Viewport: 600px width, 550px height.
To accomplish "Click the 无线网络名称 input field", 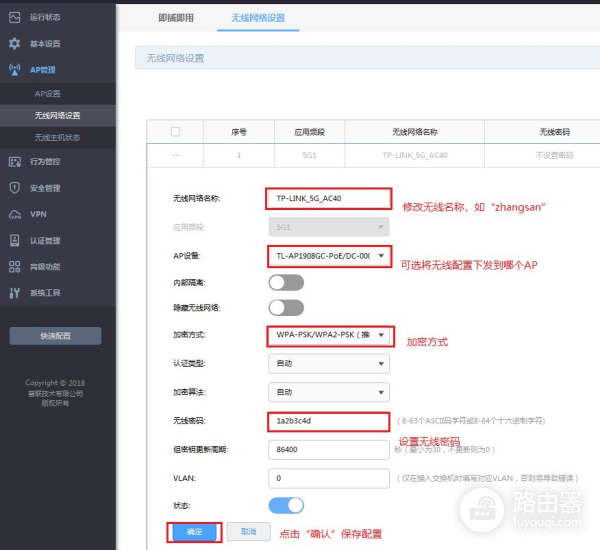I will click(329, 198).
